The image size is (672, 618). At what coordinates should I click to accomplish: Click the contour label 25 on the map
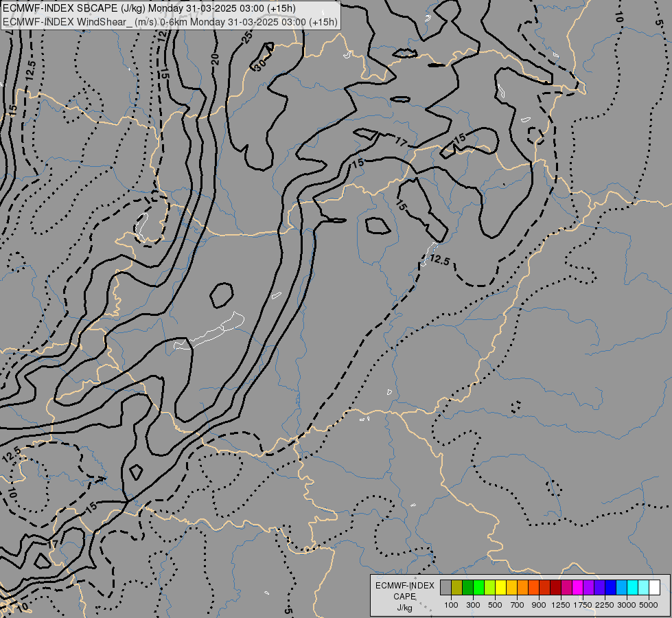pyautogui.click(x=247, y=38)
